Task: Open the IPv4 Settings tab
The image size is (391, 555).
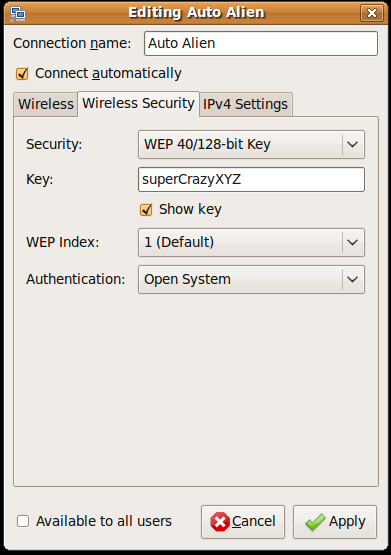Action: tap(246, 104)
